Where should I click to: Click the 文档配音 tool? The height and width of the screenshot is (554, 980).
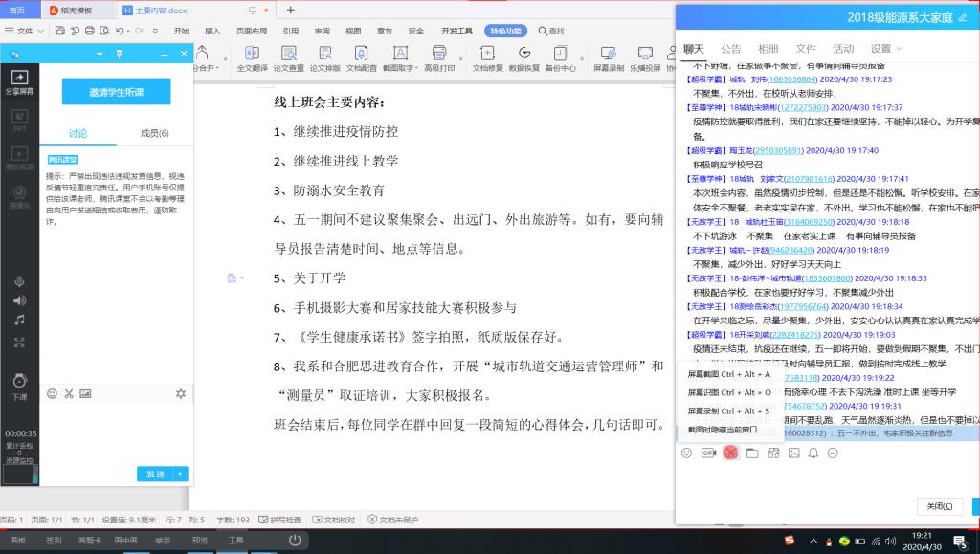[x=361, y=58]
